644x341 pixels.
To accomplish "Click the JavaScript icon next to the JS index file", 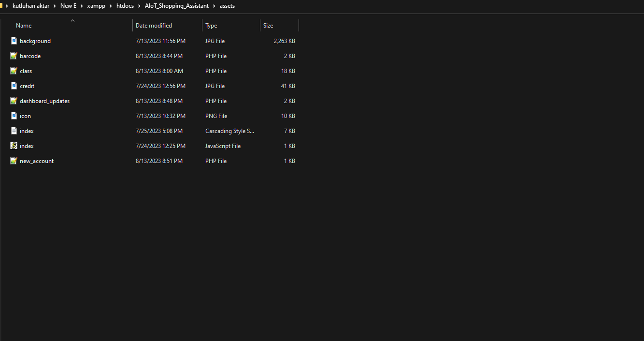I will click(14, 146).
